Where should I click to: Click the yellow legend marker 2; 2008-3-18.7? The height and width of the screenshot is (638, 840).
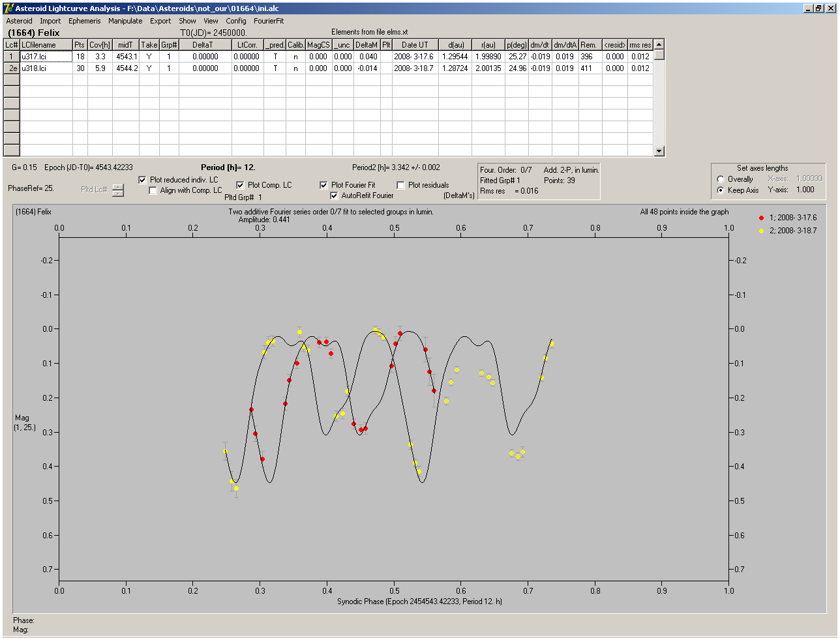coord(762,230)
